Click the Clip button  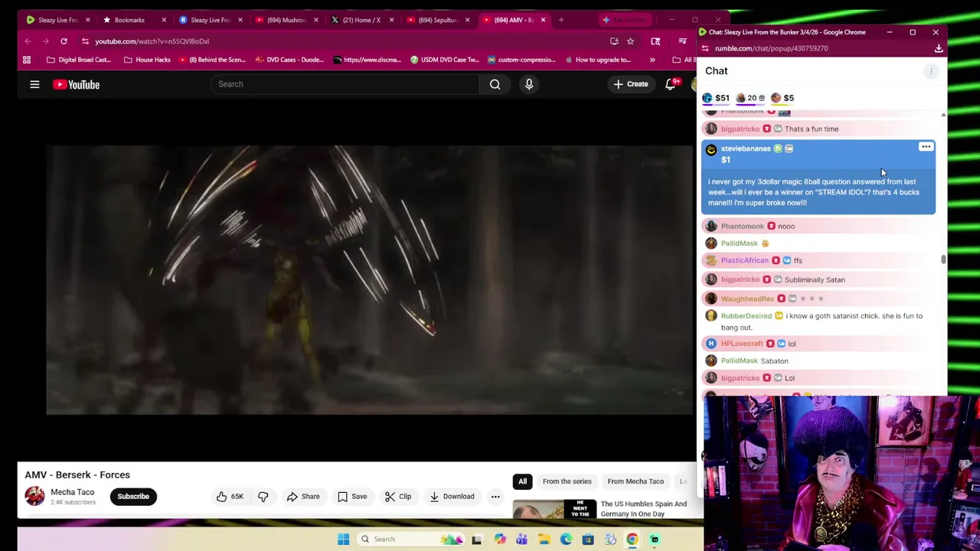click(x=398, y=497)
